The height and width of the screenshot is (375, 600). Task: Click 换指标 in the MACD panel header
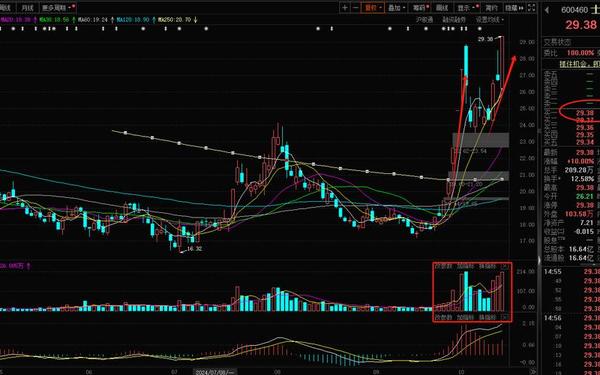pyautogui.click(x=488, y=317)
